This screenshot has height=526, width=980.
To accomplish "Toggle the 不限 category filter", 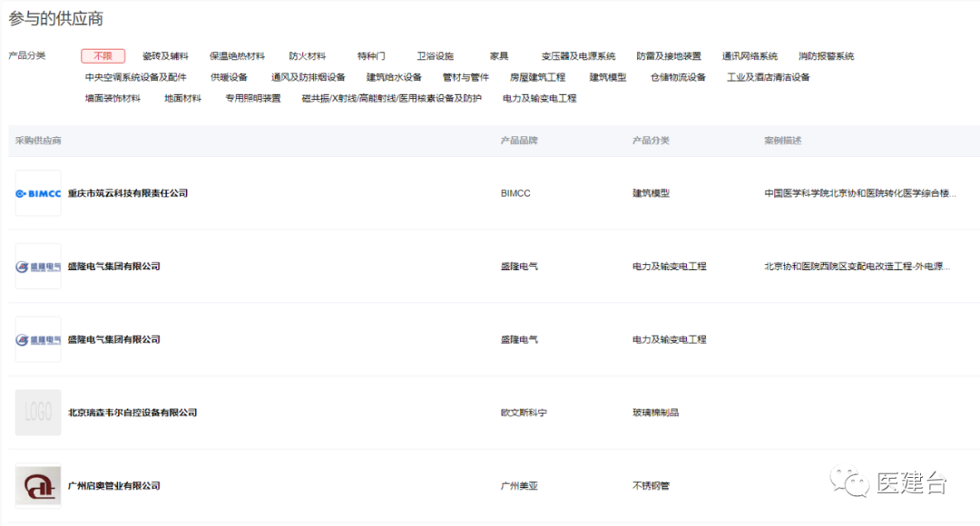I will point(103,55).
